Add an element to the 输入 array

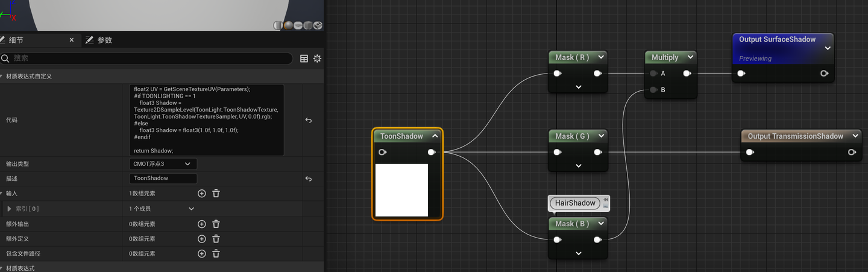point(202,194)
